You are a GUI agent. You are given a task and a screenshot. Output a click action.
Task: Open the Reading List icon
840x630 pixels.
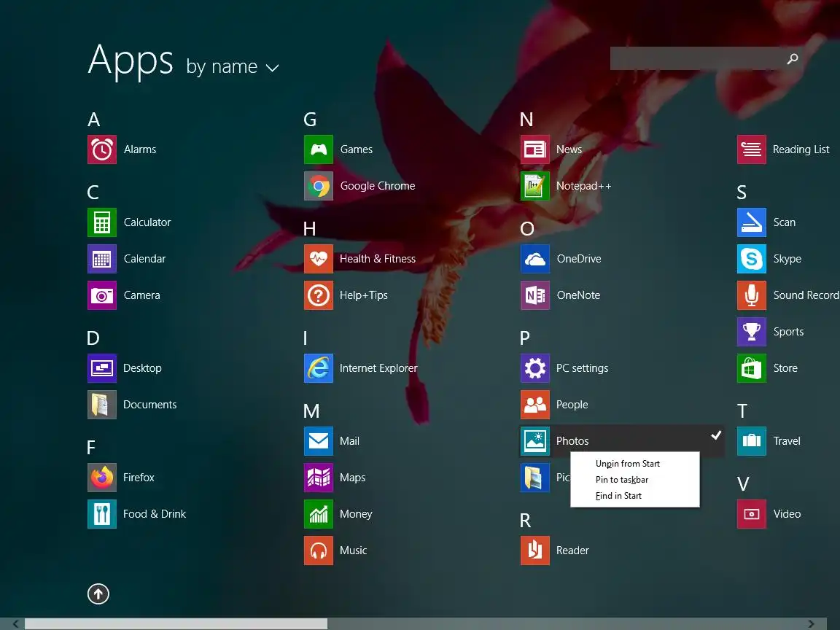[x=751, y=149]
